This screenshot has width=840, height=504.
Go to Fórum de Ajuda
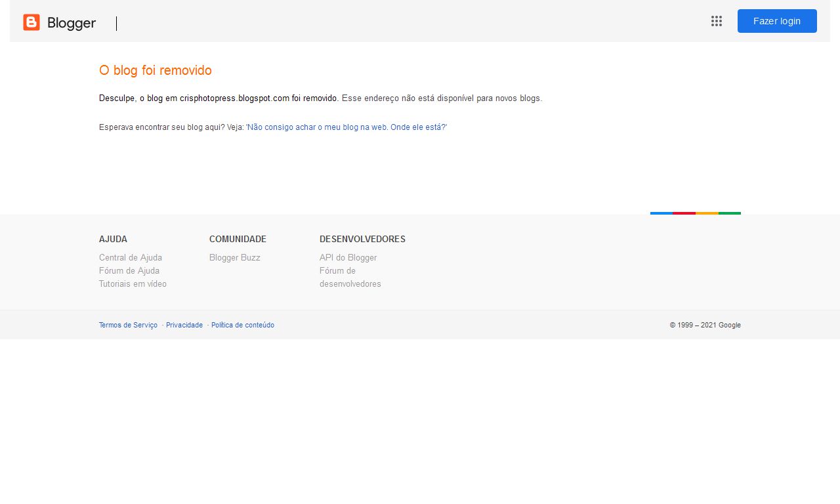[129, 271]
